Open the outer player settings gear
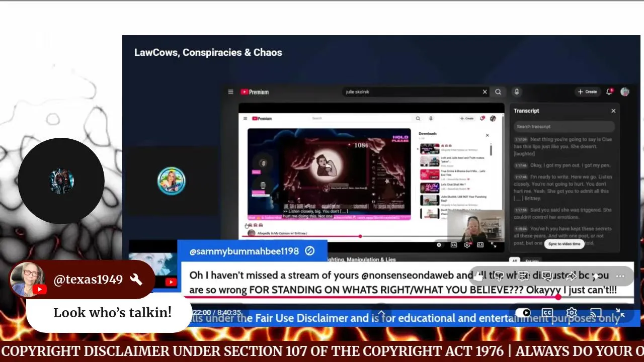 [x=572, y=313]
